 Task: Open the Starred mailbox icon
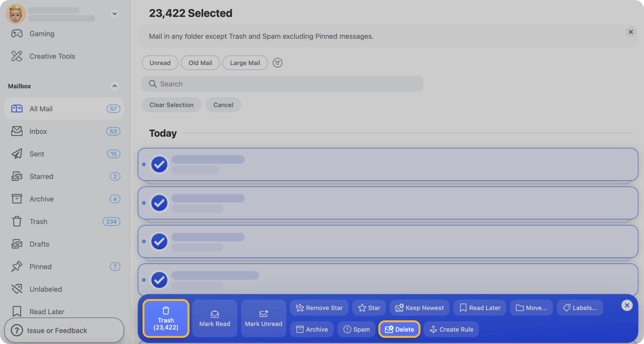coord(17,176)
